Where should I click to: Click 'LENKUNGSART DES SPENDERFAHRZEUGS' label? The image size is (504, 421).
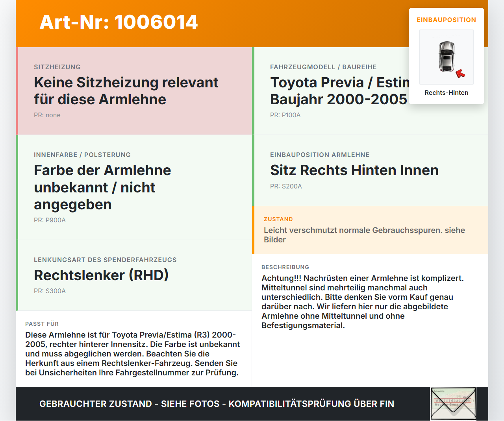105,260
